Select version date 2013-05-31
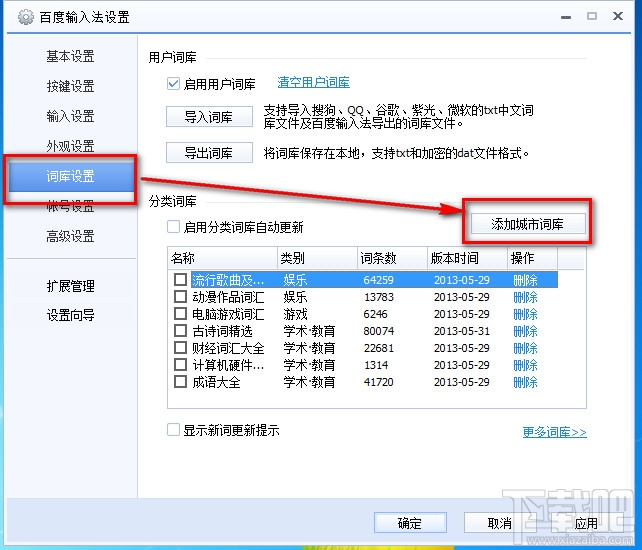 462,331
